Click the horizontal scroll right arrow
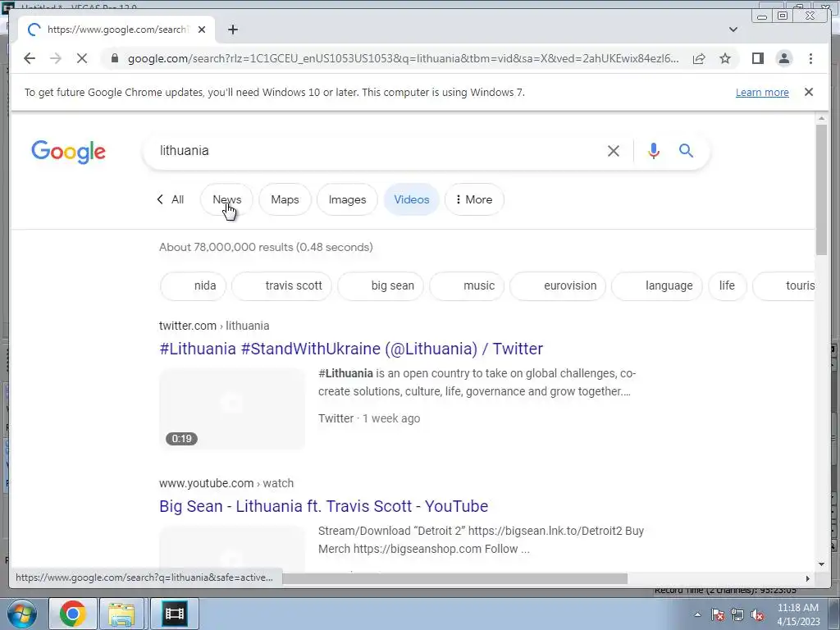The height and width of the screenshot is (630, 840). (808, 578)
